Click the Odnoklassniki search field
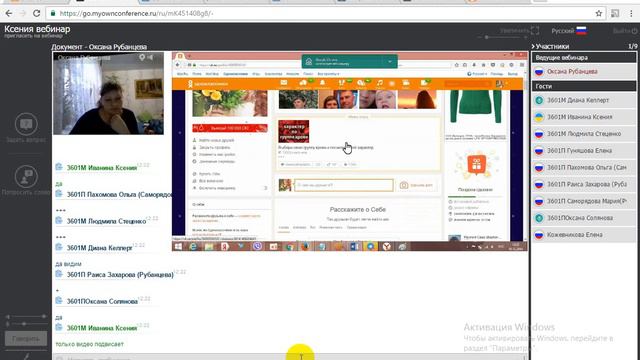Viewport: 640px width, 360px height. pos(467,84)
